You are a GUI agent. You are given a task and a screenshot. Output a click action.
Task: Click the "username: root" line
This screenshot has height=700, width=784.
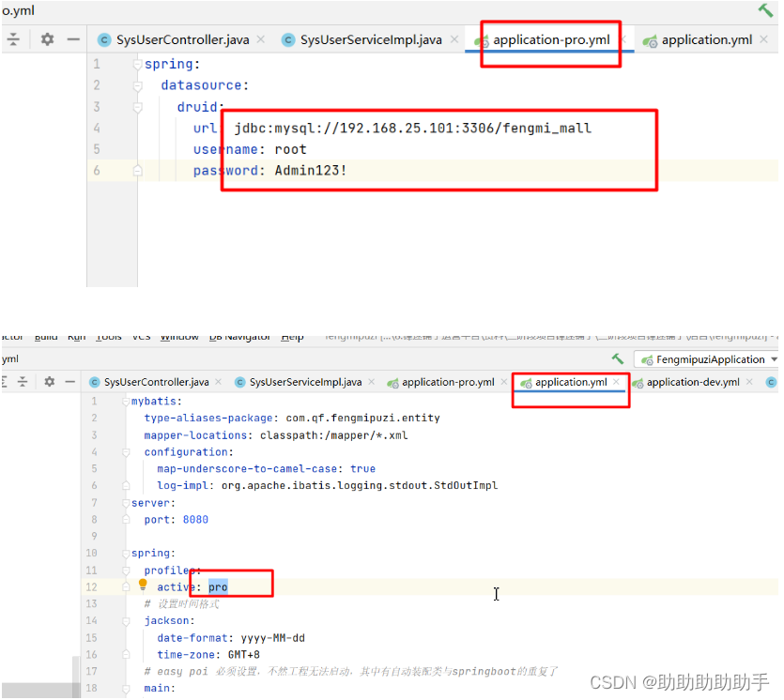click(x=250, y=149)
